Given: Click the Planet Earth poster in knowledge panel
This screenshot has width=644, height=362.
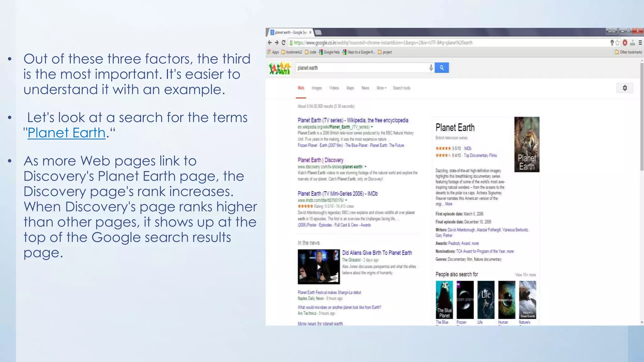Looking at the screenshot, I should tap(527, 145).
